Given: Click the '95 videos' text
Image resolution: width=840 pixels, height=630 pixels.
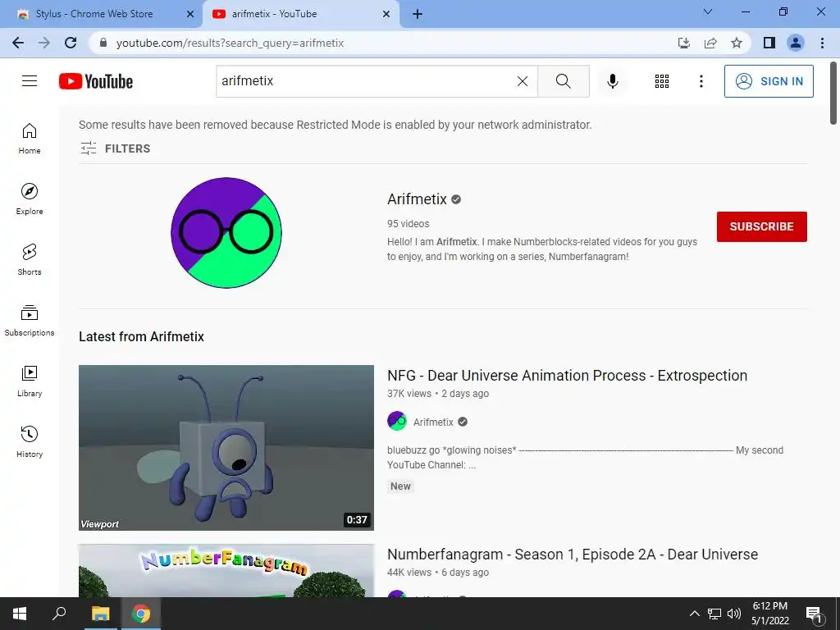Looking at the screenshot, I should (x=409, y=224).
